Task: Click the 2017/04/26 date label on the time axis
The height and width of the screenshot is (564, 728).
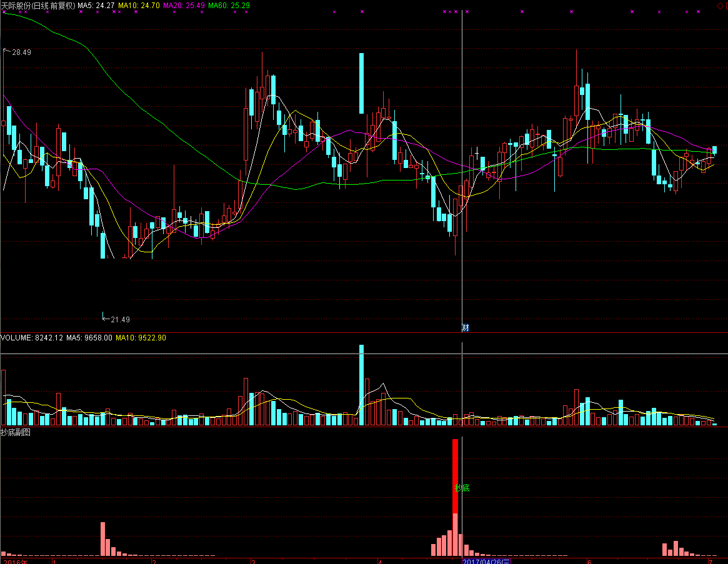Action: 487,562
